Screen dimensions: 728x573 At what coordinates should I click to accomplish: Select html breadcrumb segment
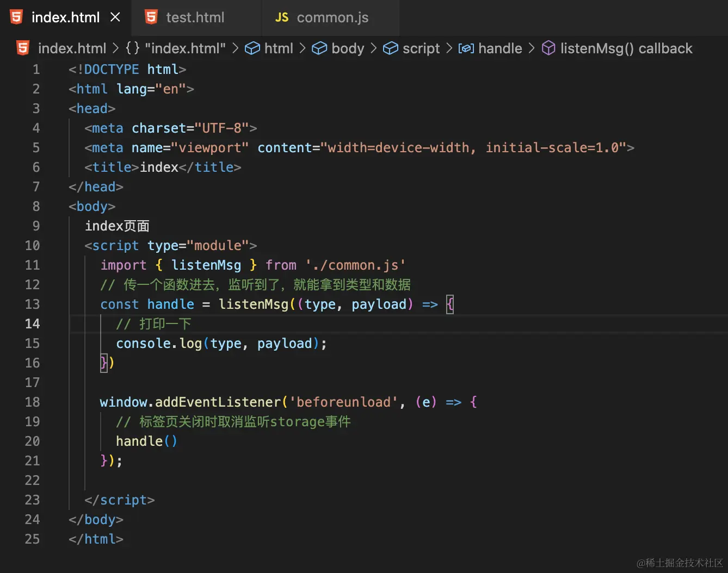click(x=279, y=48)
